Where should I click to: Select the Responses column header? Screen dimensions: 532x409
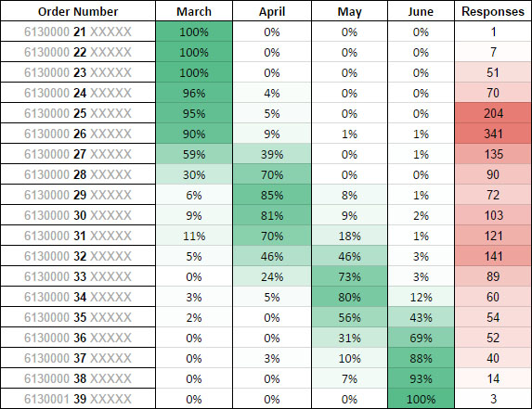tap(493, 11)
